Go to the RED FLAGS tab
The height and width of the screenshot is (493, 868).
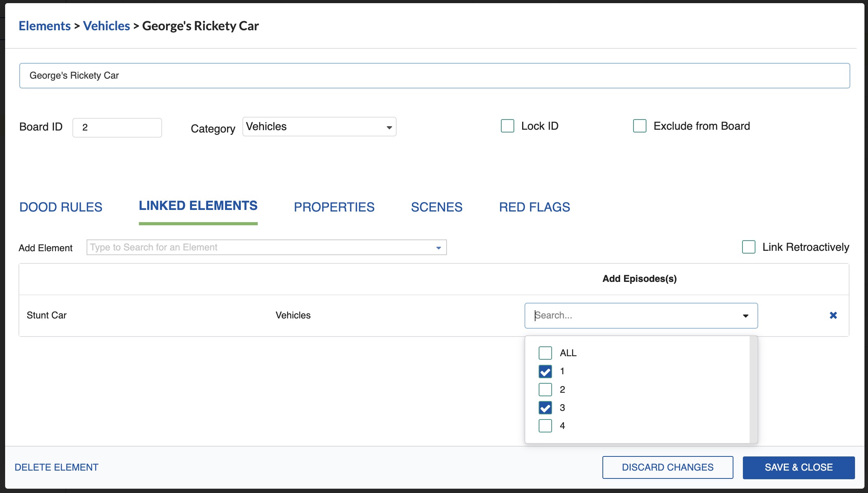[534, 207]
